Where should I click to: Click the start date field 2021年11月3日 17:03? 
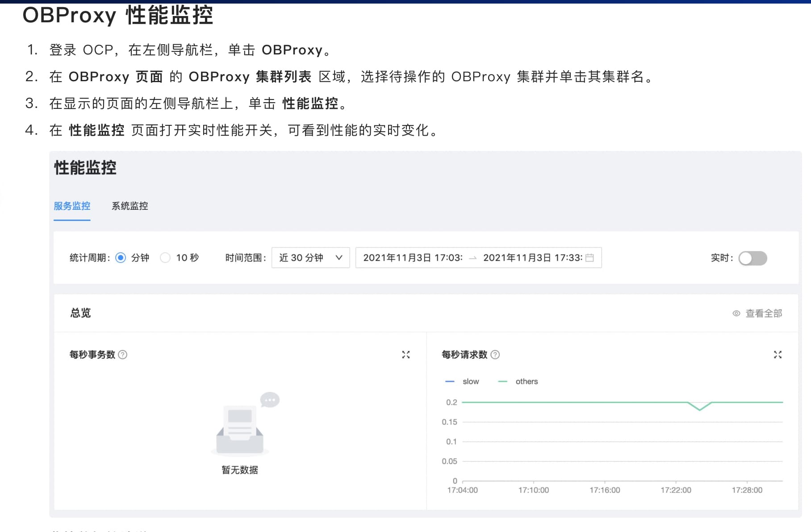pyautogui.click(x=413, y=258)
